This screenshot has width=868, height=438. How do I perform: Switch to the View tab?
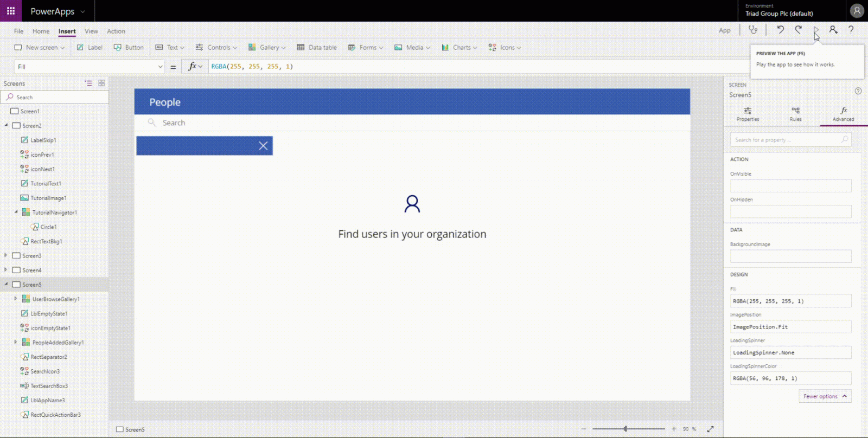click(x=91, y=31)
